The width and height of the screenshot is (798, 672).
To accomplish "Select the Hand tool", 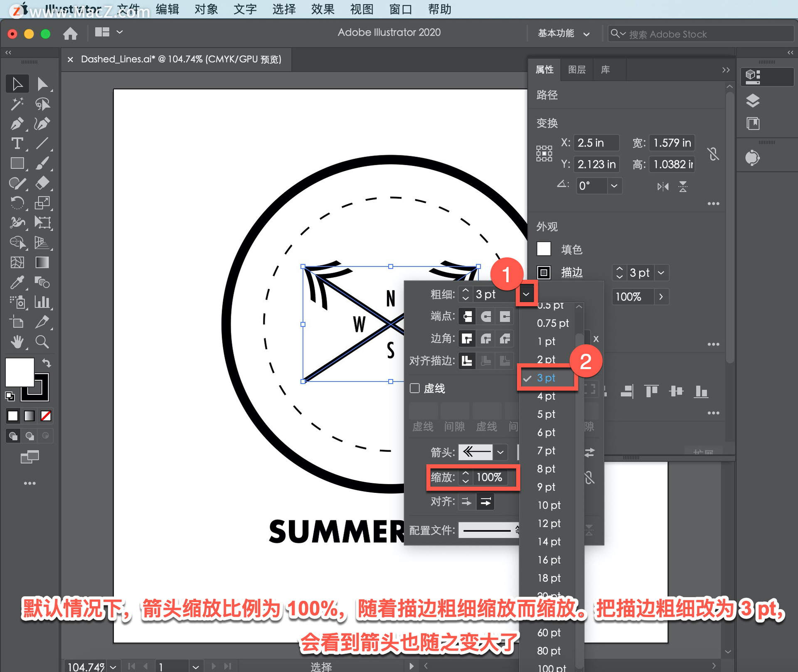I will pyautogui.click(x=17, y=342).
